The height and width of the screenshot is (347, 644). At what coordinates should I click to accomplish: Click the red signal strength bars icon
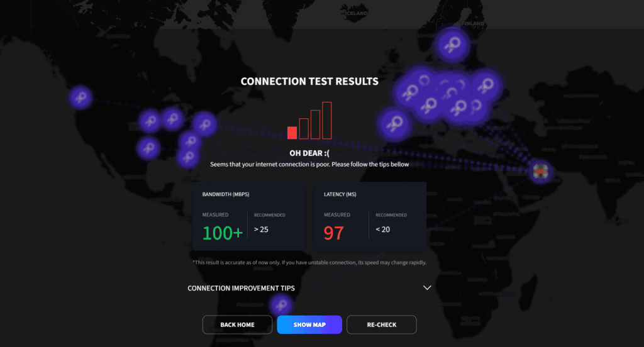(309, 120)
